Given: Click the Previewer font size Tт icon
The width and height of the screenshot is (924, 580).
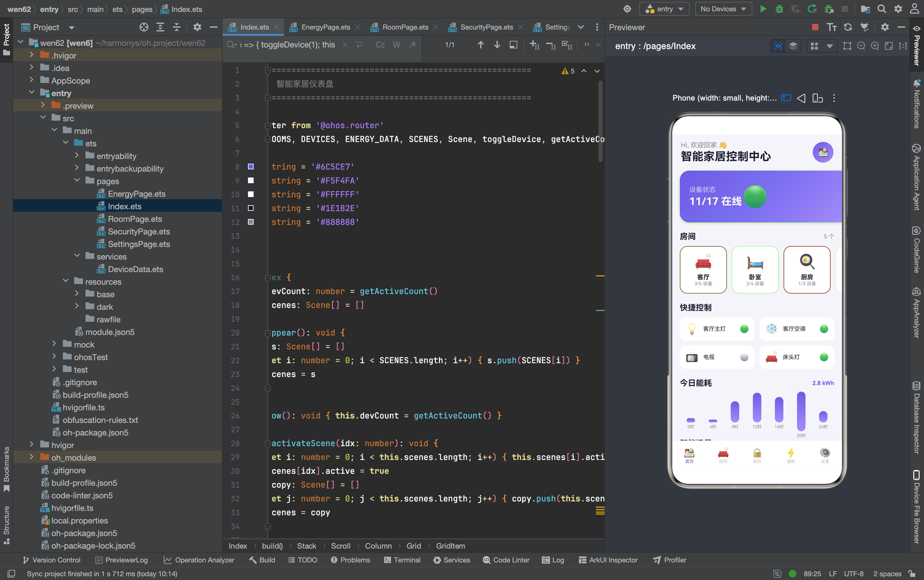Looking at the screenshot, I should click(832, 27).
